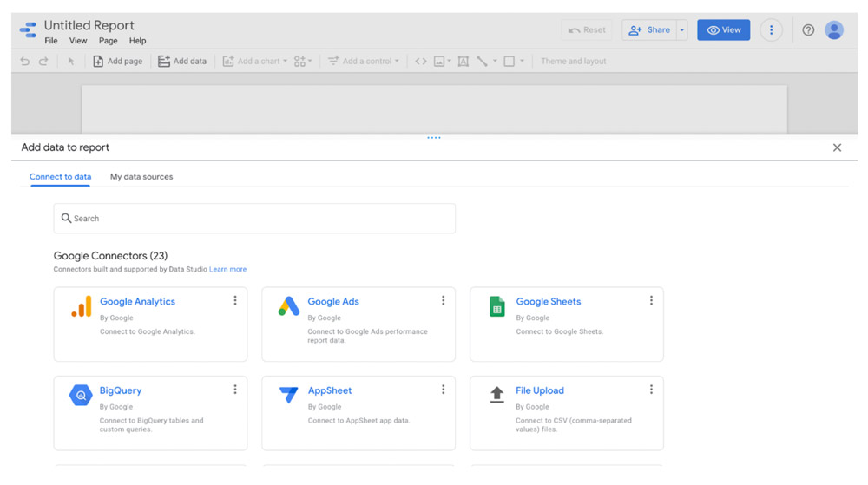Click the panel resize dots handle
The image size is (868, 485).
point(434,138)
